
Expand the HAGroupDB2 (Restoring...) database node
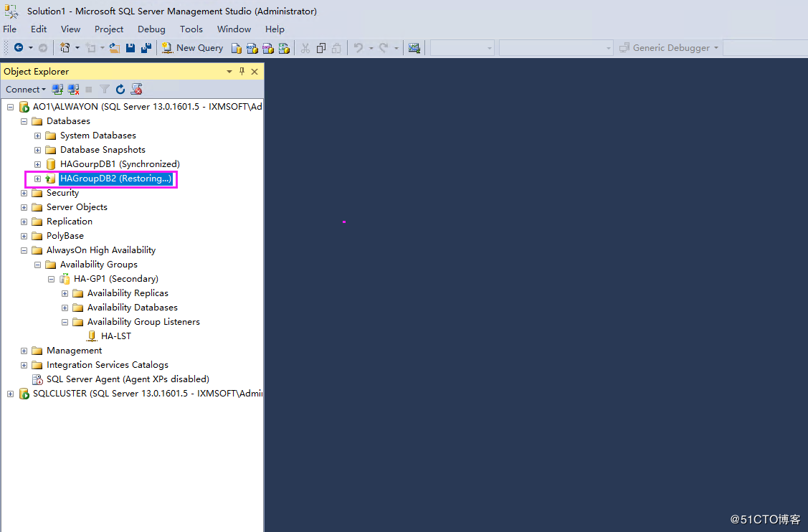click(x=37, y=178)
